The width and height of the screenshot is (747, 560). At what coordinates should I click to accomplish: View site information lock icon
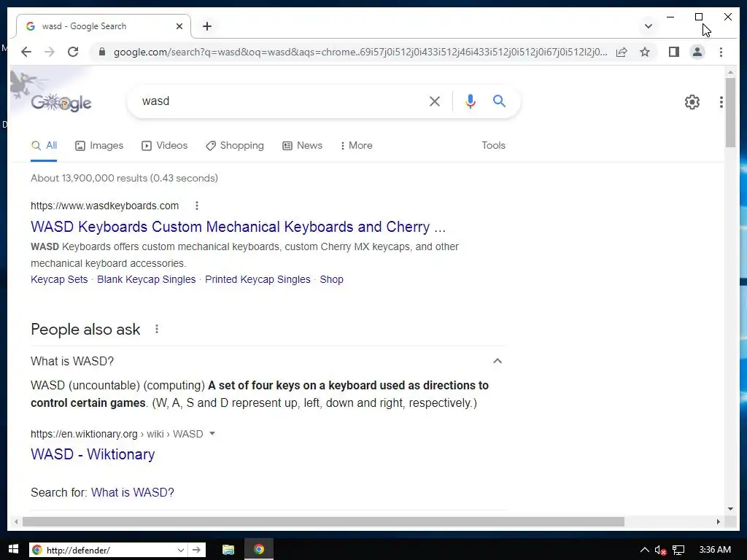101,52
